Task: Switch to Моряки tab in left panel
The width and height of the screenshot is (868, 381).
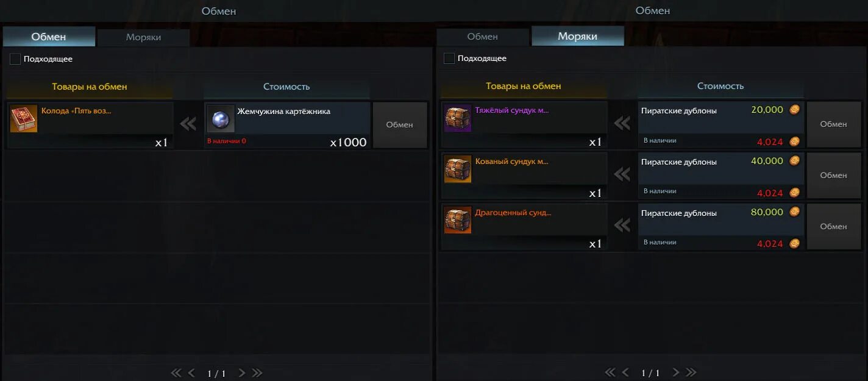Action: [x=143, y=37]
